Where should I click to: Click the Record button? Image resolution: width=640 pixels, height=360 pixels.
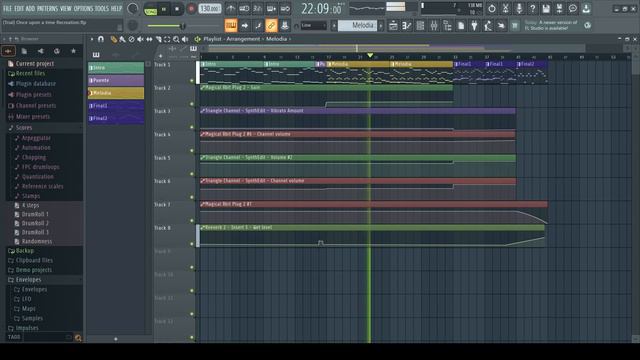[191, 9]
